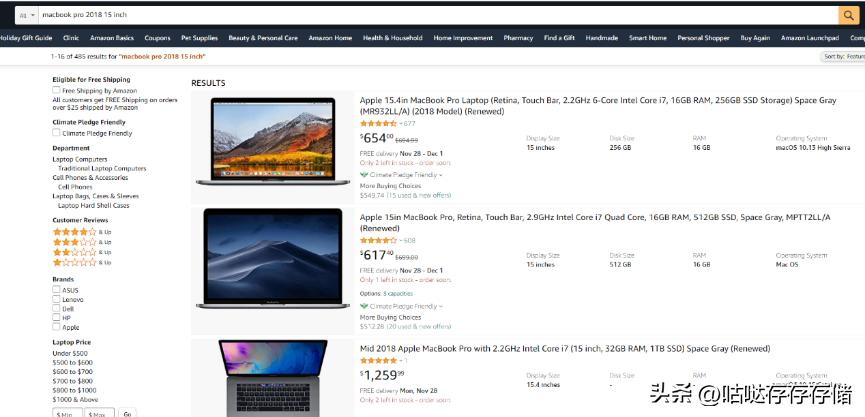Open the Sort by dropdown
Viewport: 865px width, 417px height.
843,56
